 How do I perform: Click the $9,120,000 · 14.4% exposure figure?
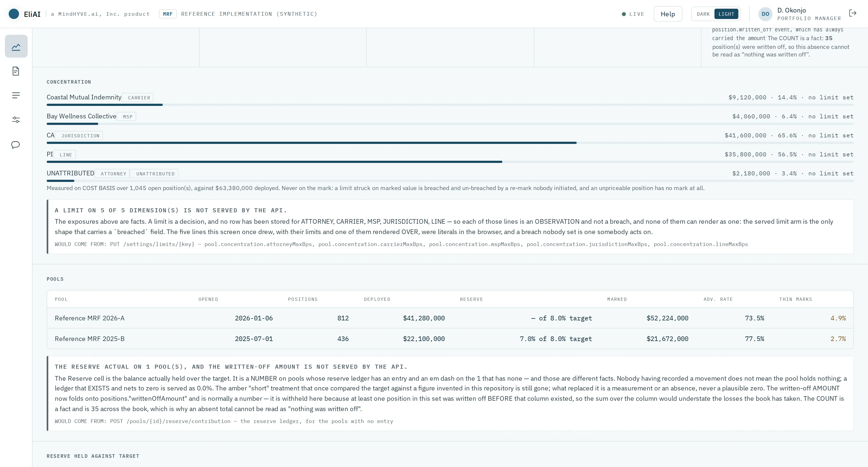tap(762, 97)
